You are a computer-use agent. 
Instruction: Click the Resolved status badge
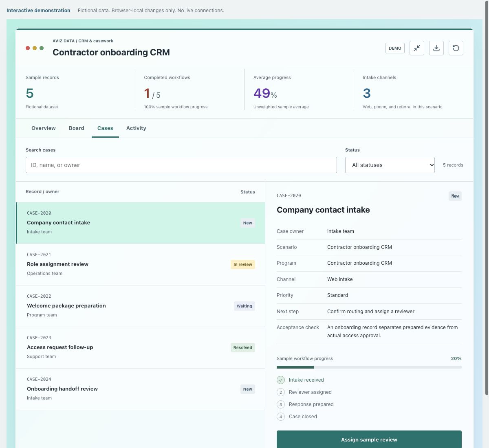[x=243, y=347]
